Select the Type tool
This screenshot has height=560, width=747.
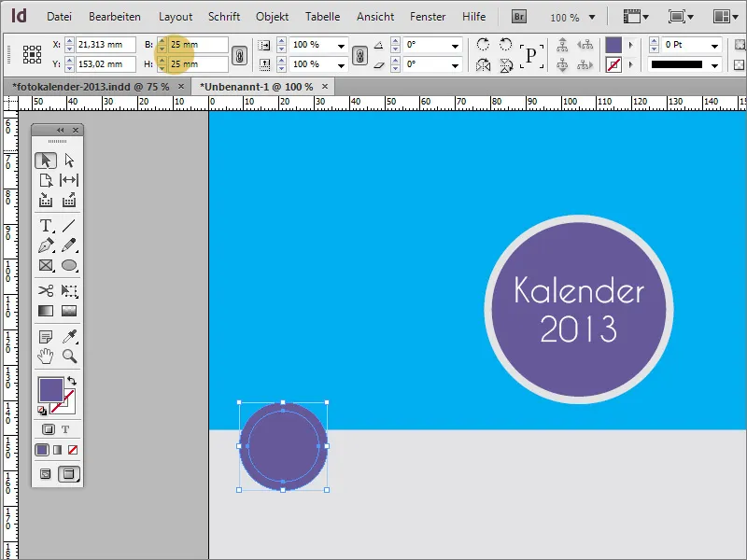pos(46,225)
